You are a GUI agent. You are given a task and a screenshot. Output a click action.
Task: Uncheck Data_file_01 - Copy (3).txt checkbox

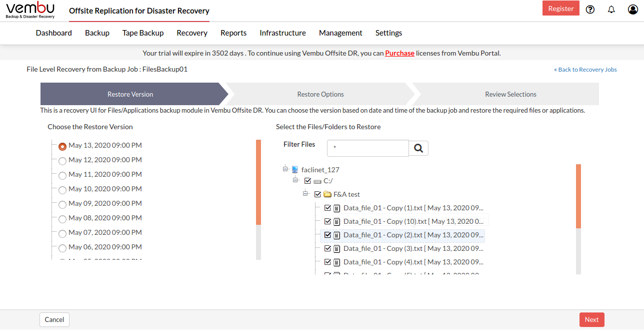[x=327, y=248]
